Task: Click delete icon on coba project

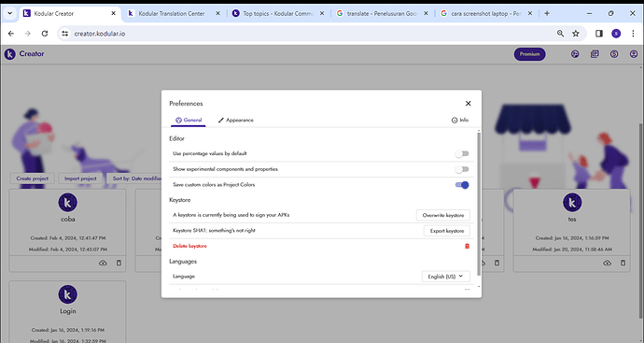Action: point(119,263)
